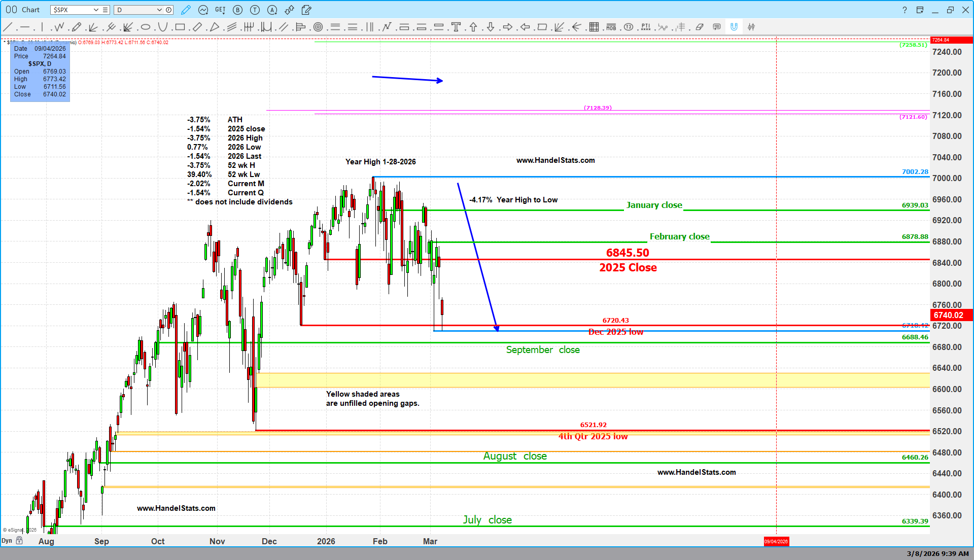974x560 pixels.
Task: Select the ellipse drawing tool
Action: pyautogui.click(x=146, y=27)
